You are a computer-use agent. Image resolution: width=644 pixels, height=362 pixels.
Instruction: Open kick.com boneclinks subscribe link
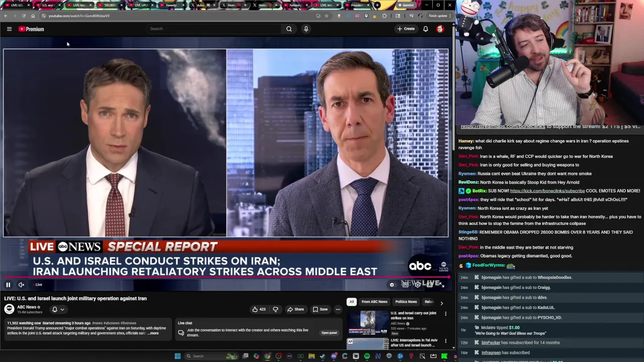click(x=547, y=191)
